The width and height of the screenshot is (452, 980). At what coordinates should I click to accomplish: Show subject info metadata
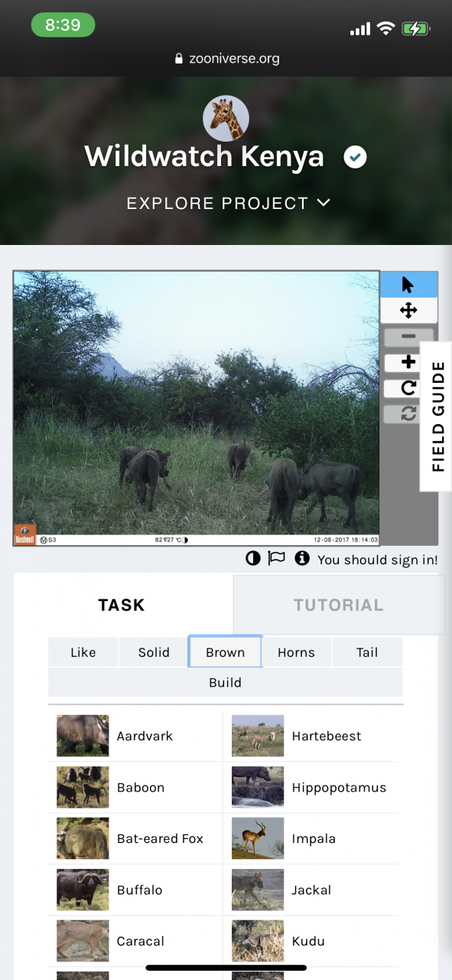tap(302, 559)
